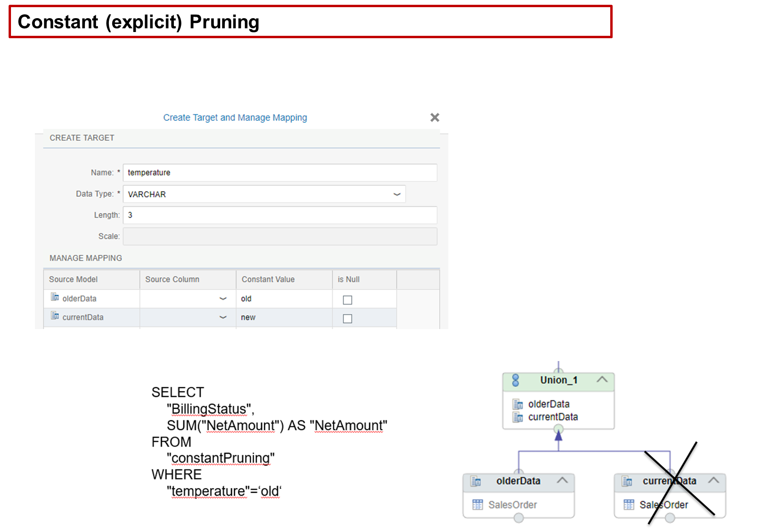Click currentData icon inside Union_1 node
This screenshot has height=532, width=764.
pyautogui.click(x=518, y=417)
